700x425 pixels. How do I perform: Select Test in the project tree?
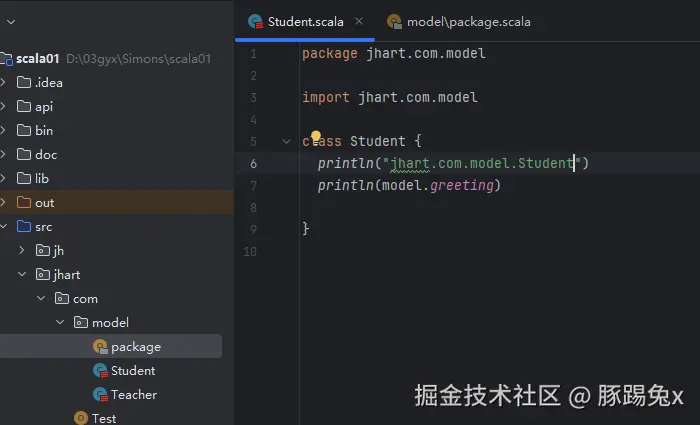click(x=104, y=418)
